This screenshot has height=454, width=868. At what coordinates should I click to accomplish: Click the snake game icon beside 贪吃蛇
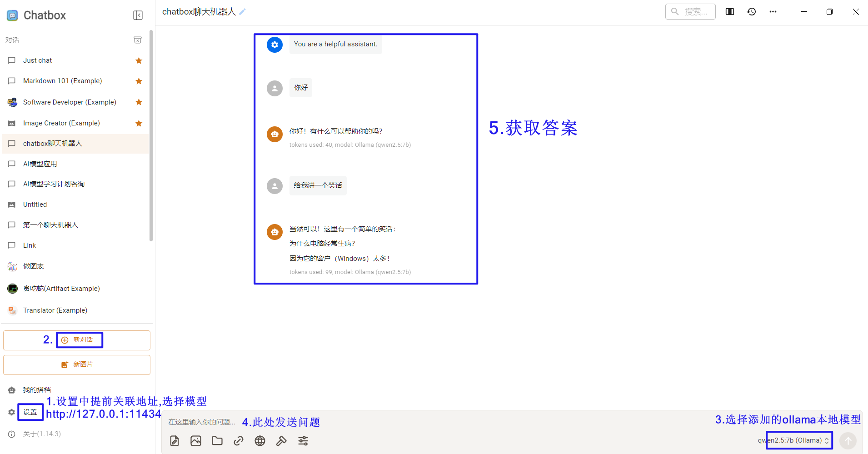pos(12,289)
